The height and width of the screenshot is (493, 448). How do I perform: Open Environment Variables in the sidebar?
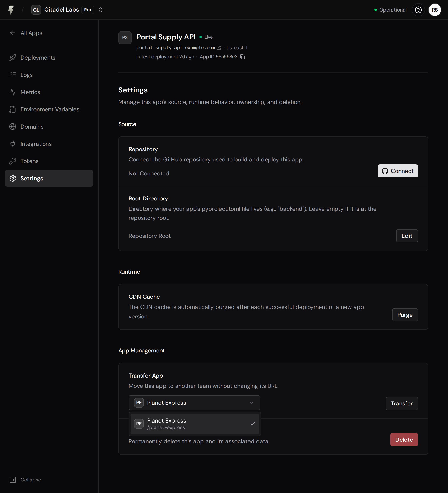(x=49, y=109)
